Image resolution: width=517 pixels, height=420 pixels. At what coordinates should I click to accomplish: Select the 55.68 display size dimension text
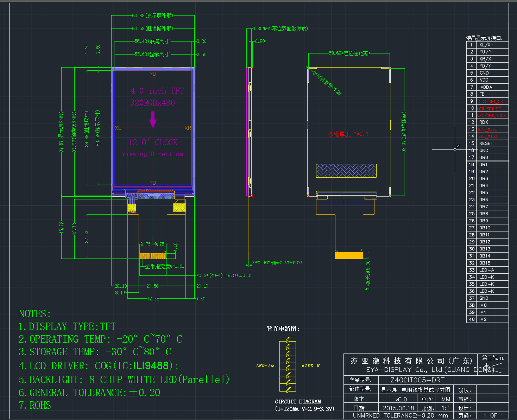coord(153,54)
